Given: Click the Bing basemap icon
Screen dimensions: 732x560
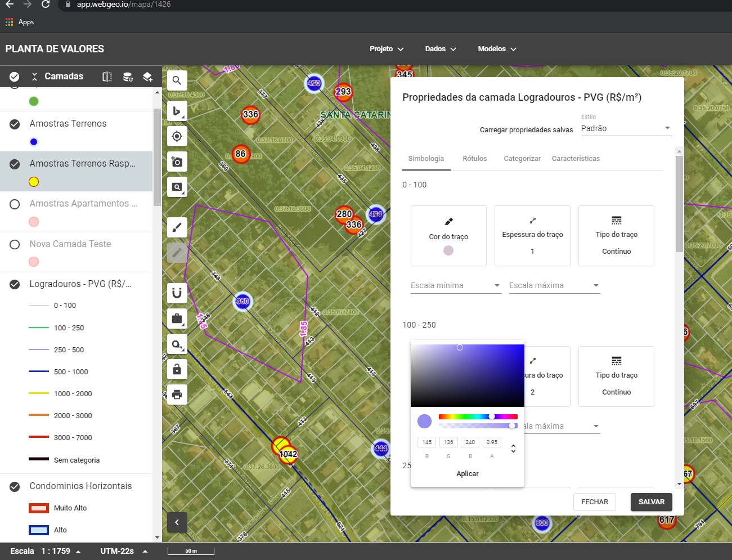Looking at the screenshot, I should pos(177,111).
